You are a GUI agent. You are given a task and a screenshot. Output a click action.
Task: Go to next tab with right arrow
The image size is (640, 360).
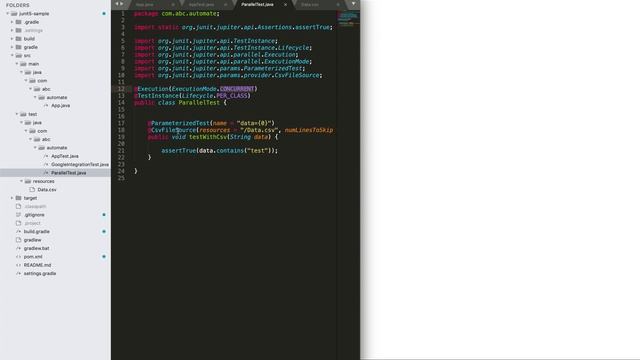(x=122, y=4)
